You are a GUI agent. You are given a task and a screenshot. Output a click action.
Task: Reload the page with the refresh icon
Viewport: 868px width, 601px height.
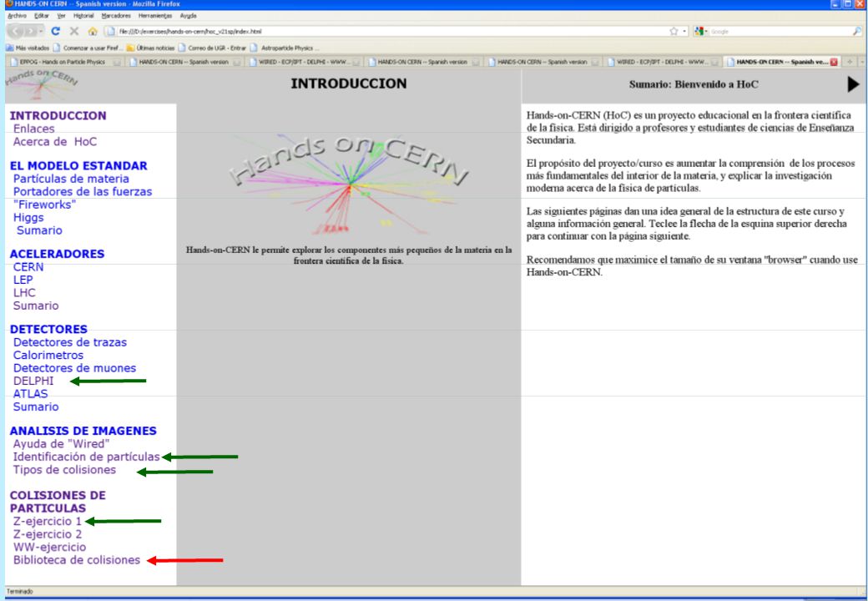click(55, 31)
